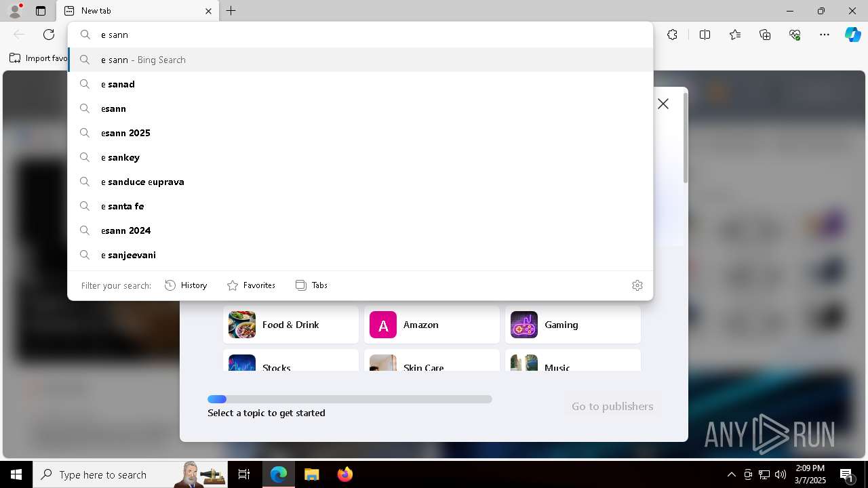Choose the Food & Drink topic
The height and width of the screenshot is (488, 868).
point(291,325)
